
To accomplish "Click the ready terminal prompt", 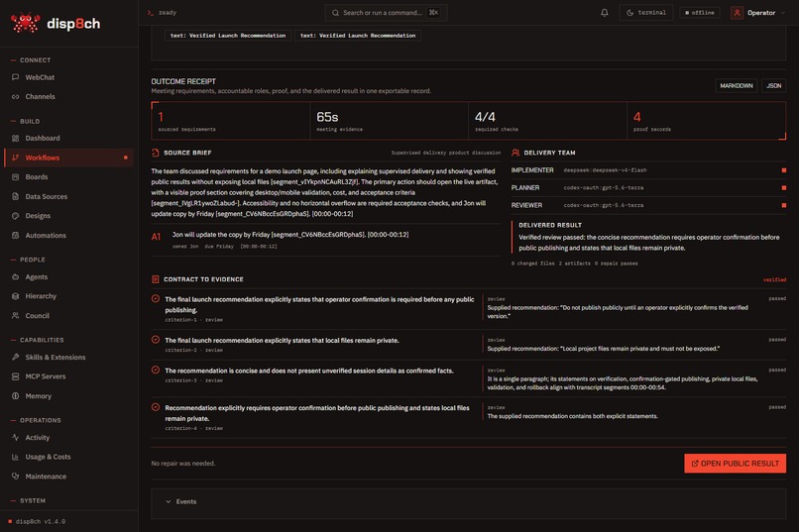I will coord(162,13).
